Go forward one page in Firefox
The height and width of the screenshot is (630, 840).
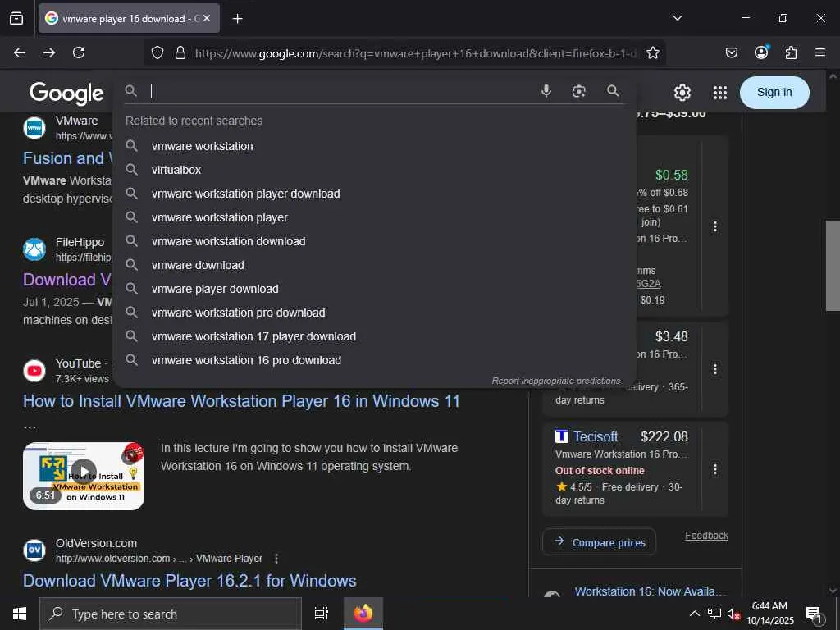49,52
